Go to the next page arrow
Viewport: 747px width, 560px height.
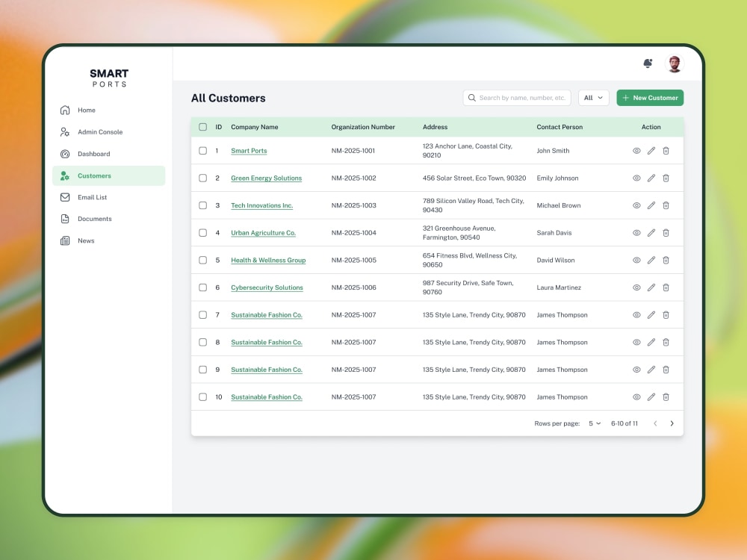tap(672, 424)
